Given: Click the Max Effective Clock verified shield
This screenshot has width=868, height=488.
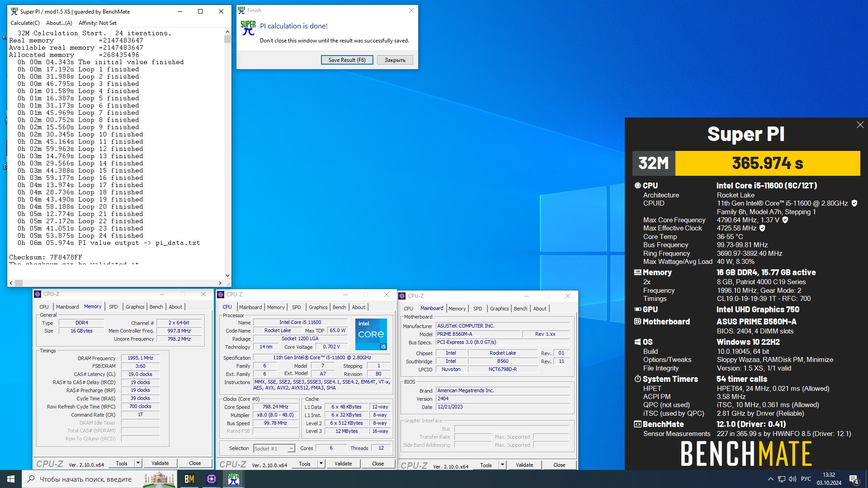Looking at the screenshot, I should pos(762,228).
